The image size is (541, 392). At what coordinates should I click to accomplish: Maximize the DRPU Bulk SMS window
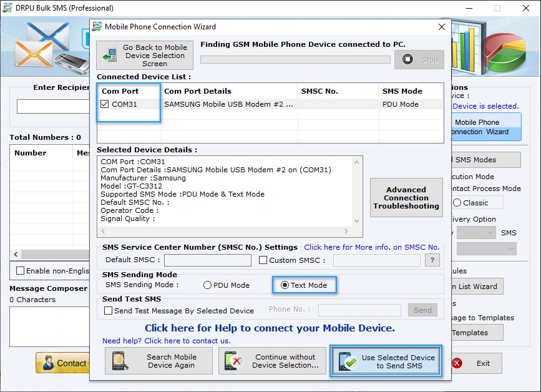click(x=497, y=8)
